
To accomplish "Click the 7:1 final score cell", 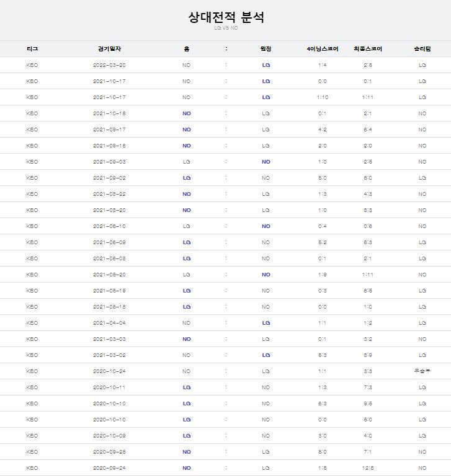I will (368, 451).
